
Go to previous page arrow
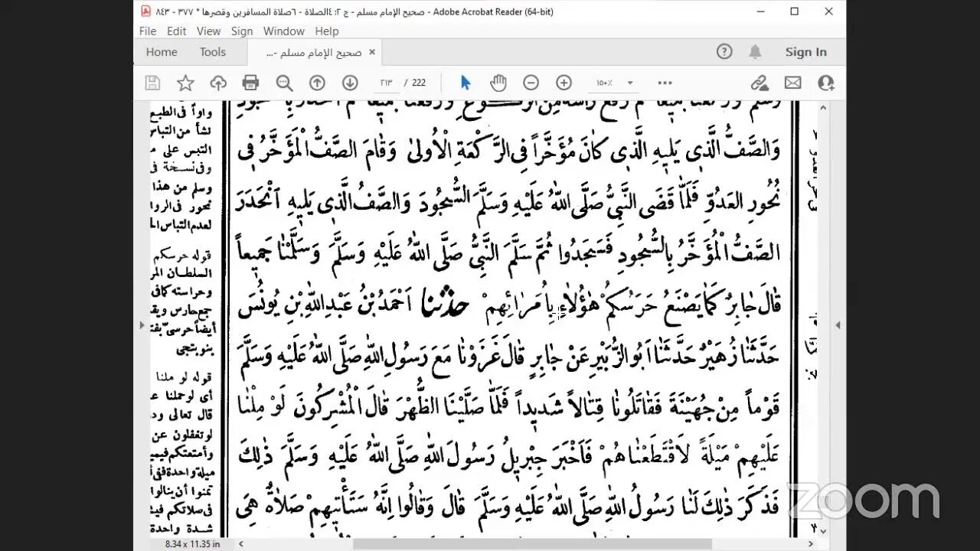[x=317, y=83]
